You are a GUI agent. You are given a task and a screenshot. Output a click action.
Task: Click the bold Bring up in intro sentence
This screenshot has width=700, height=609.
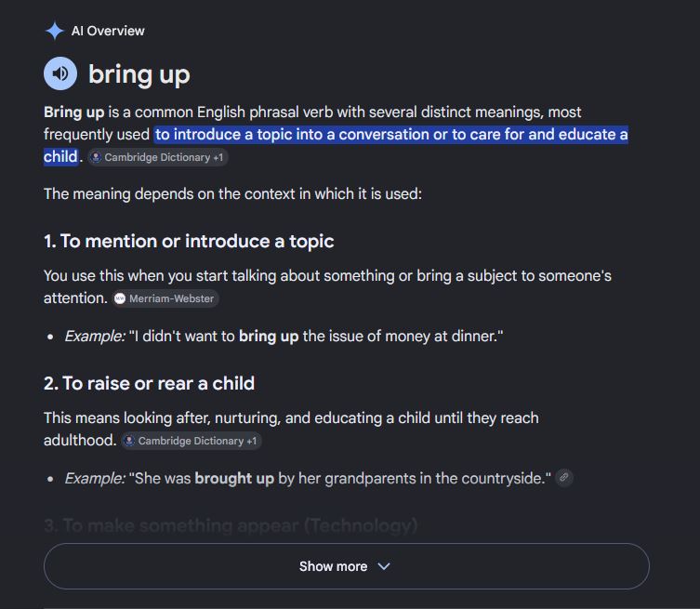pos(74,113)
